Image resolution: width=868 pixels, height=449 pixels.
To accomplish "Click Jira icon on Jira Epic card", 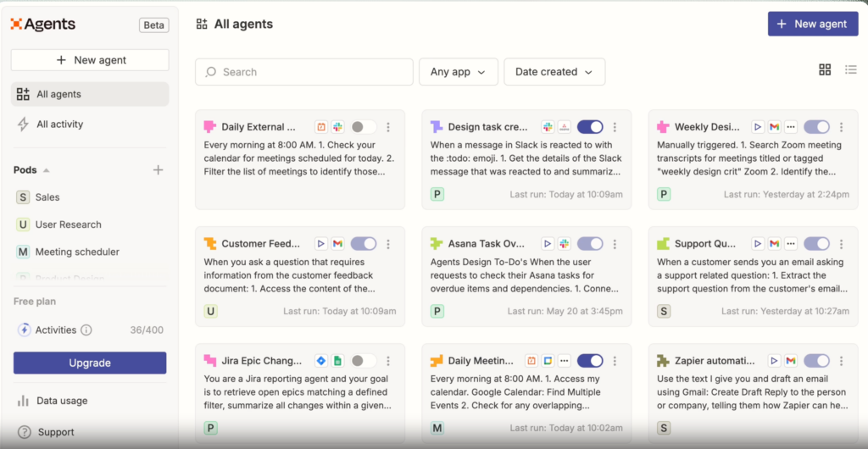I will point(321,361).
